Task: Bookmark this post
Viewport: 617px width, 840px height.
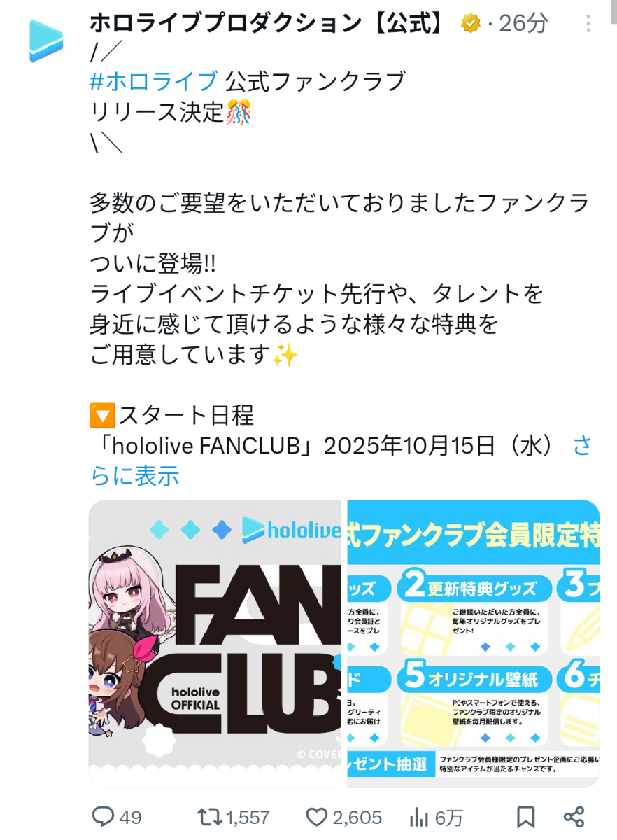Action: coord(525,816)
